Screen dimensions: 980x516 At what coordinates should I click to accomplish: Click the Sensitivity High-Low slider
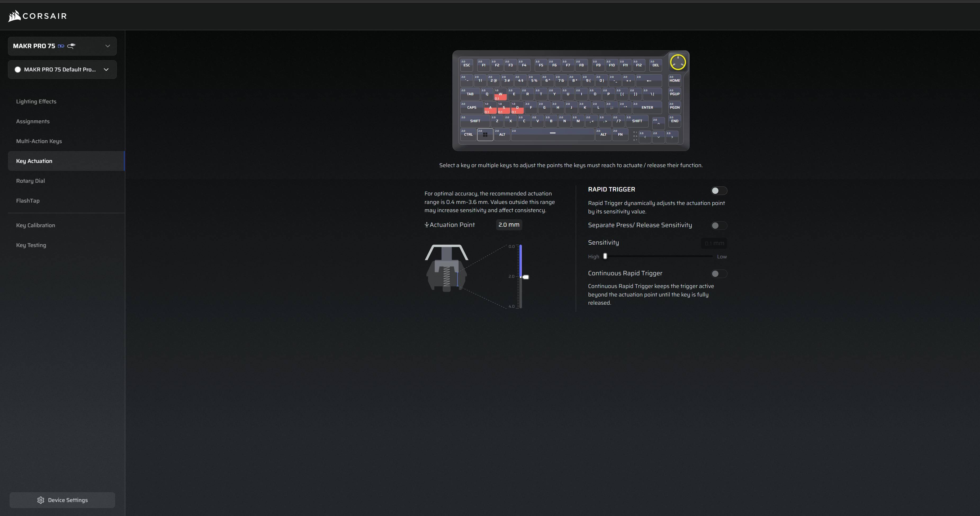(x=658, y=256)
